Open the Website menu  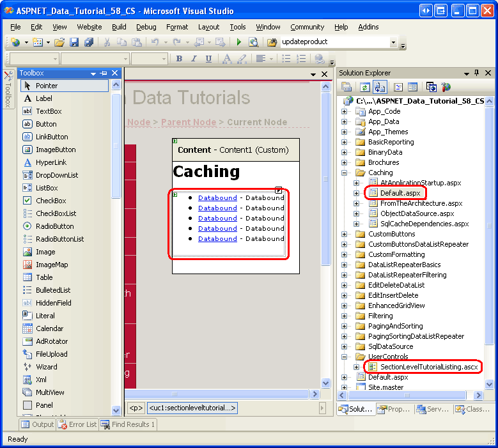click(89, 27)
